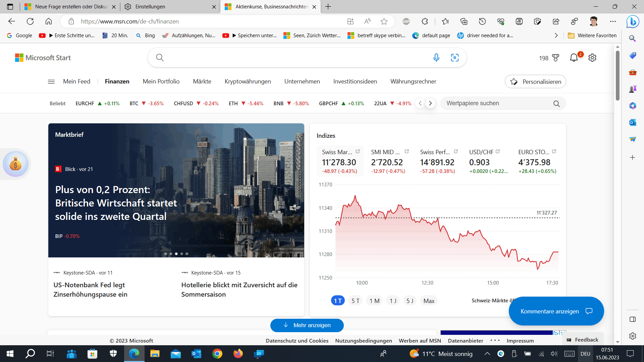Open Bing chat sidebar icon
The image size is (644, 362).
pos(633,22)
